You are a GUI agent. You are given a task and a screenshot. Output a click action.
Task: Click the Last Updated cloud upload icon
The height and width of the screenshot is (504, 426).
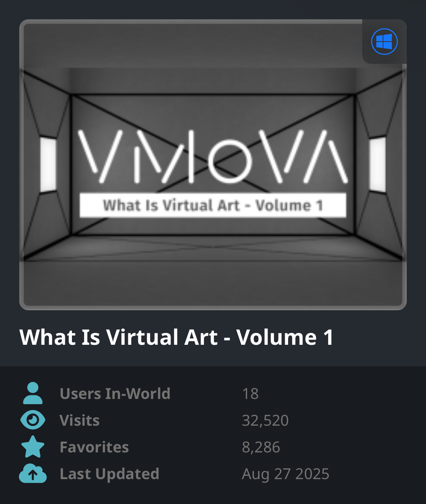pos(33,473)
